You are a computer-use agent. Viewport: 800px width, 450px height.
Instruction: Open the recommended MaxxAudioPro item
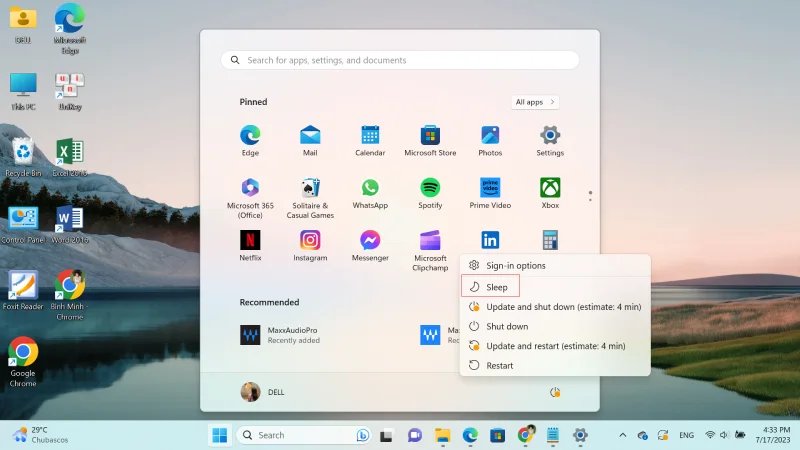point(281,335)
